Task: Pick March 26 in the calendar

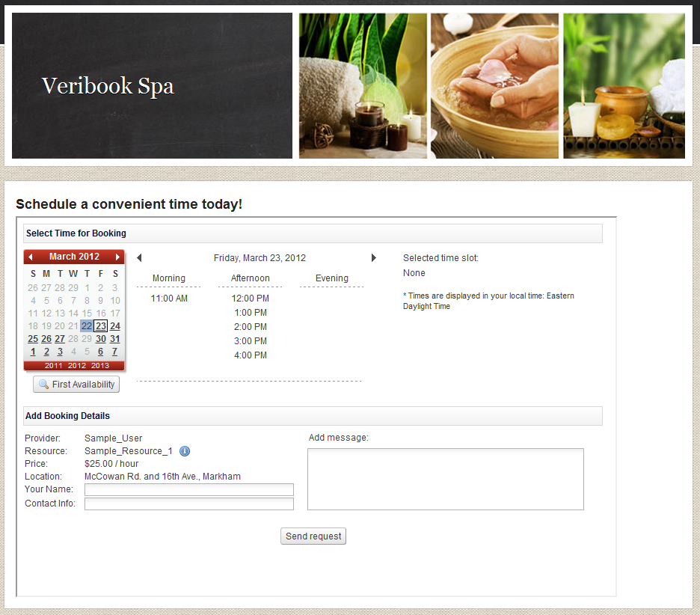Action: pyautogui.click(x=46, y=339)
